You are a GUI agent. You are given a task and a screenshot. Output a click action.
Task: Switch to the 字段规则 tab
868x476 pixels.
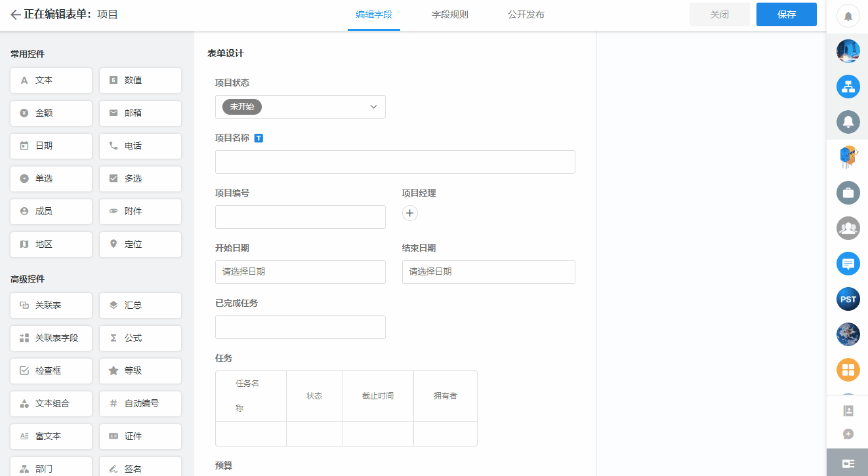click(x=450, y=14)
